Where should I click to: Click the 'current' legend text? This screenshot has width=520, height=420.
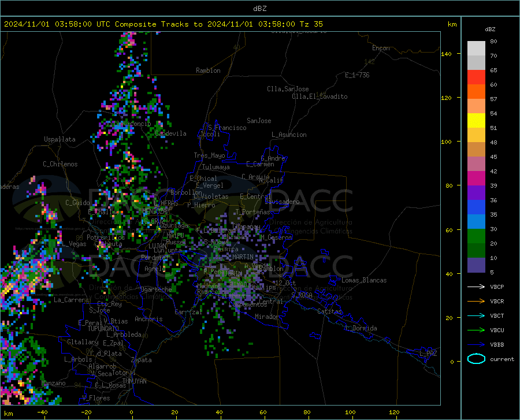click(502, 359)
